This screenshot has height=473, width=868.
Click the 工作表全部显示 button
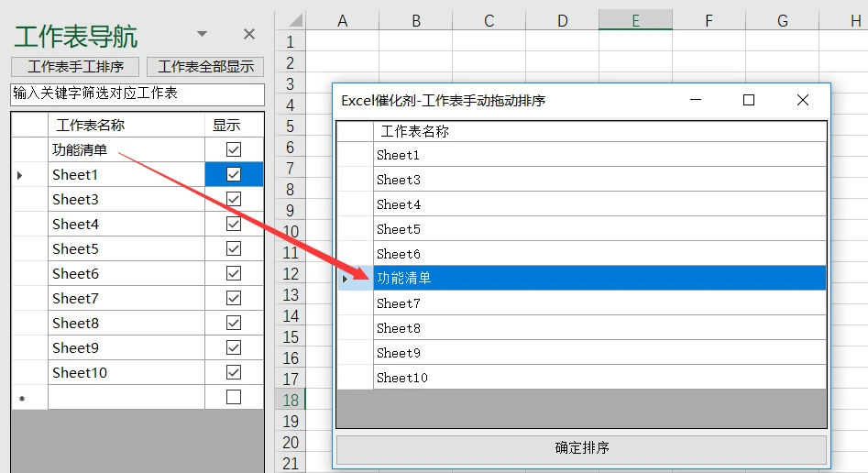(x=205, y=67)
